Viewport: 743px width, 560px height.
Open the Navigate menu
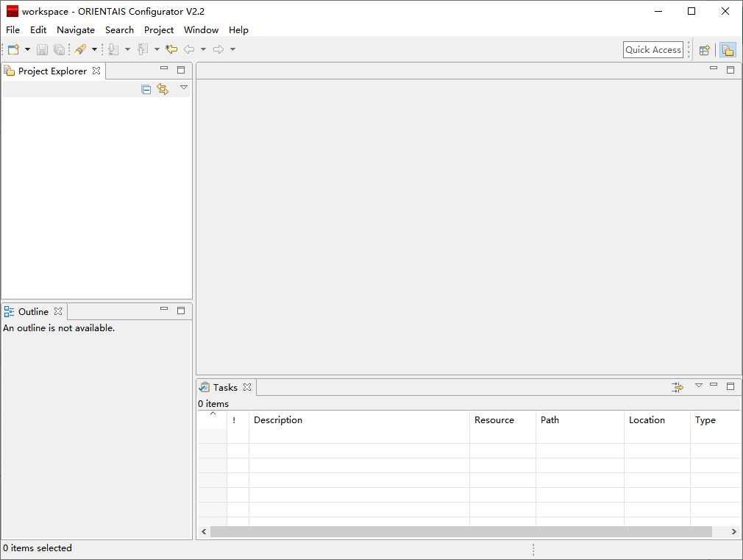[76, 30]
